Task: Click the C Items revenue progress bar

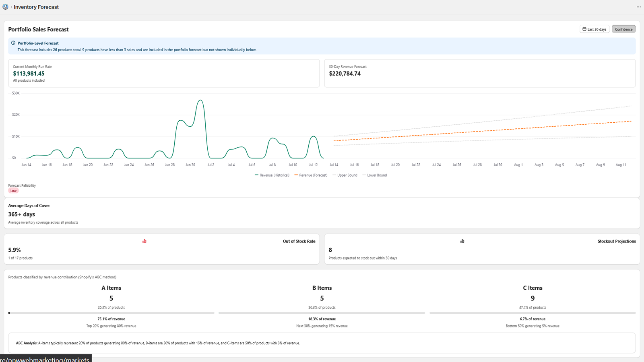Action: click(x=533, y=313)
